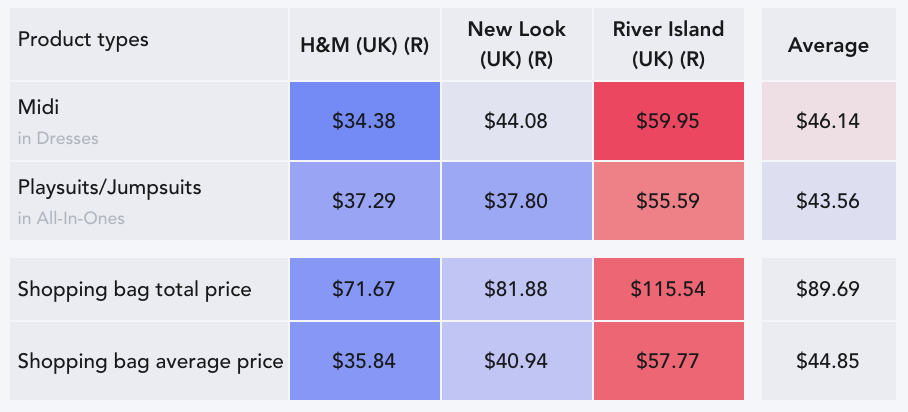
Task: Select the H&M (UK) (R) column header
Action: 365,44
